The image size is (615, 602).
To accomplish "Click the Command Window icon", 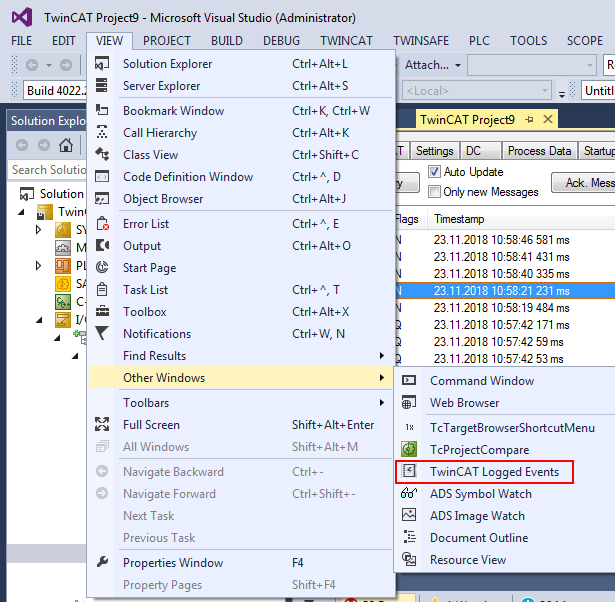I will point(409,380).
